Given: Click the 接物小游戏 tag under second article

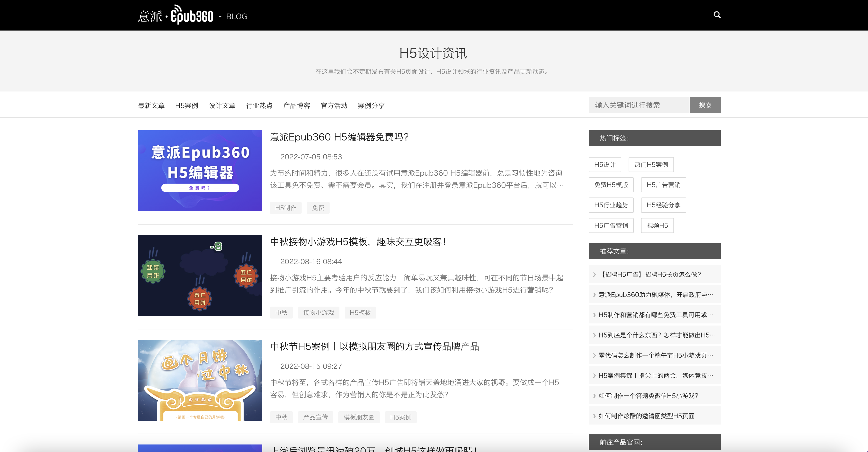Looking at the screenshot, I should 318,313.
